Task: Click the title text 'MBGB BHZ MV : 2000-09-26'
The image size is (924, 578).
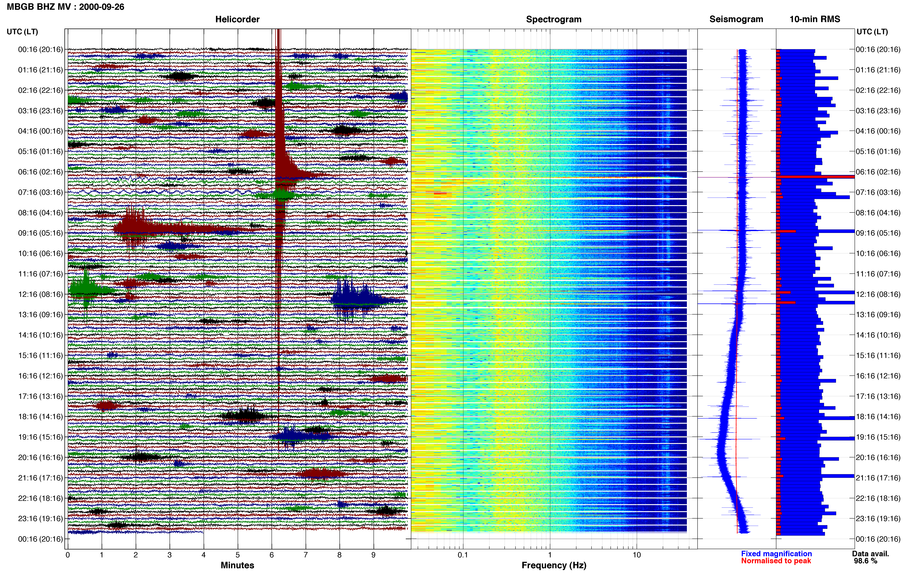Action: point(65,7)
